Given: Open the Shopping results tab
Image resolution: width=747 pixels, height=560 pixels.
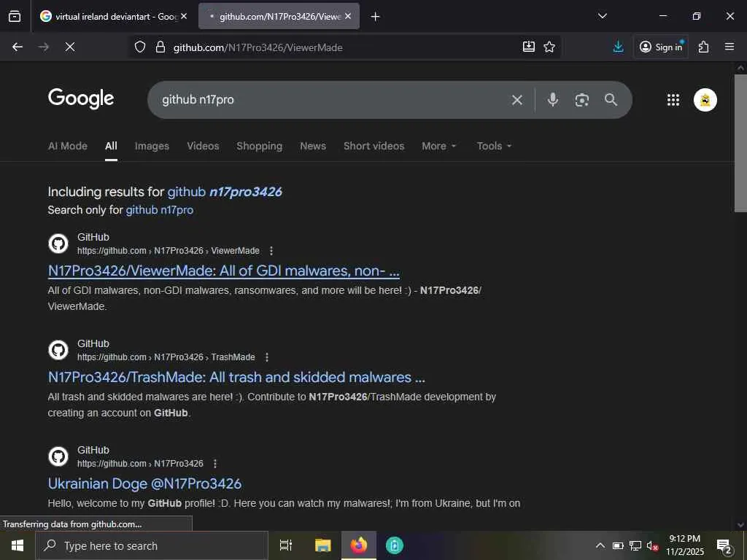Looking at the screenshot, I should pos(259,146).
